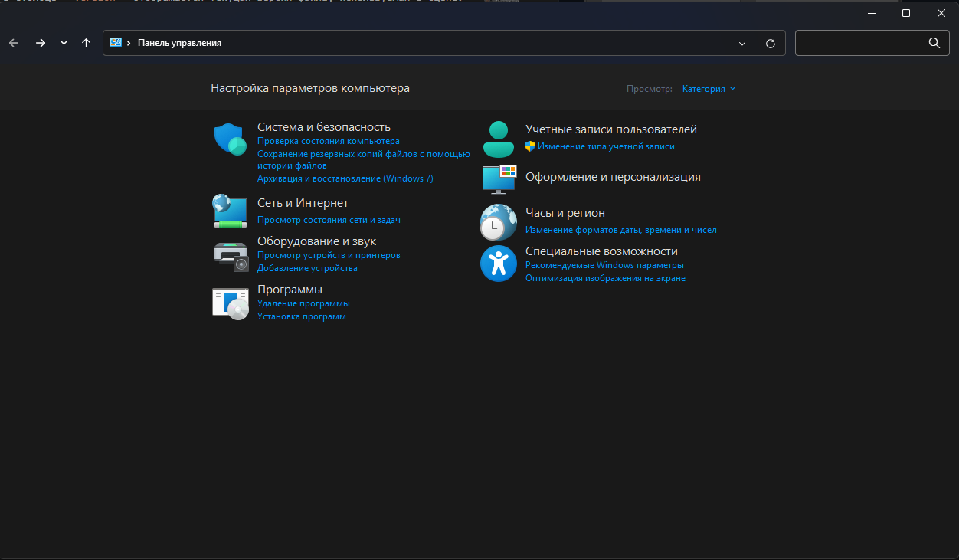Click the Accessibility (Специальные возможности) icon

coord(499,264)
